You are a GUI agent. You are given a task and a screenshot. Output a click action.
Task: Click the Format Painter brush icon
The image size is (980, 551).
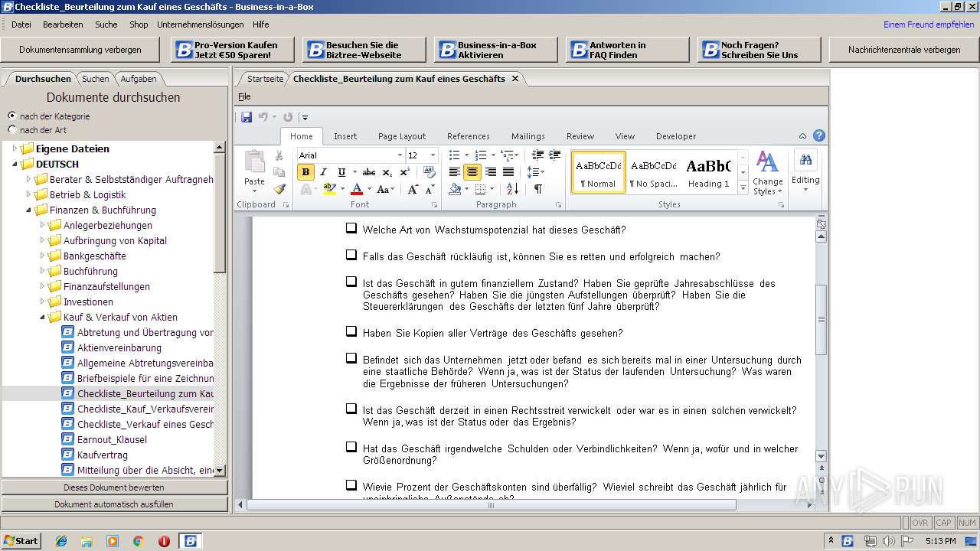(x=279, y=188)
